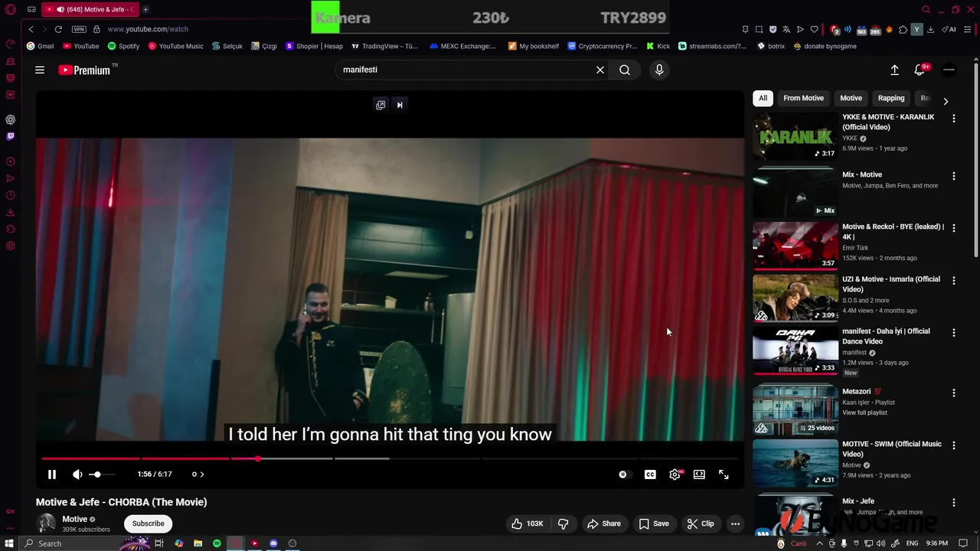Open Spotify from the taskbar
Screen dimensions: 980x551
(x=217, y=543)
